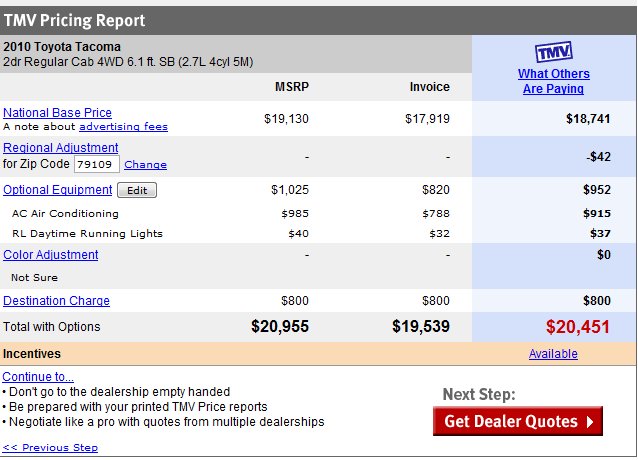Open the Color Adjustment link
The height and width of the screenshot is (460, 638).
coord(50,255)
